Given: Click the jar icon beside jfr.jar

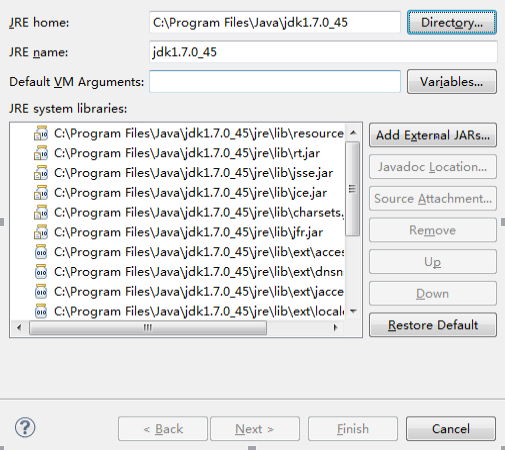Looking at the screenshot, I should (x=41, y=232).
